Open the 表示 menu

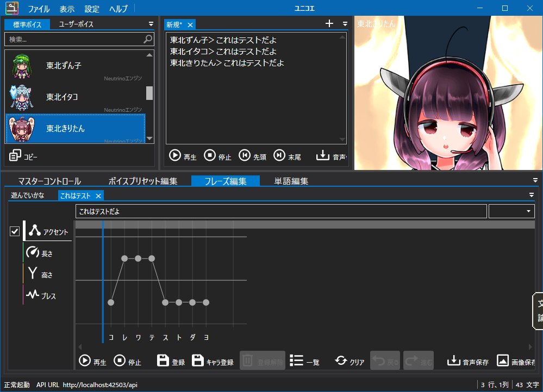(x=67, y=9)
